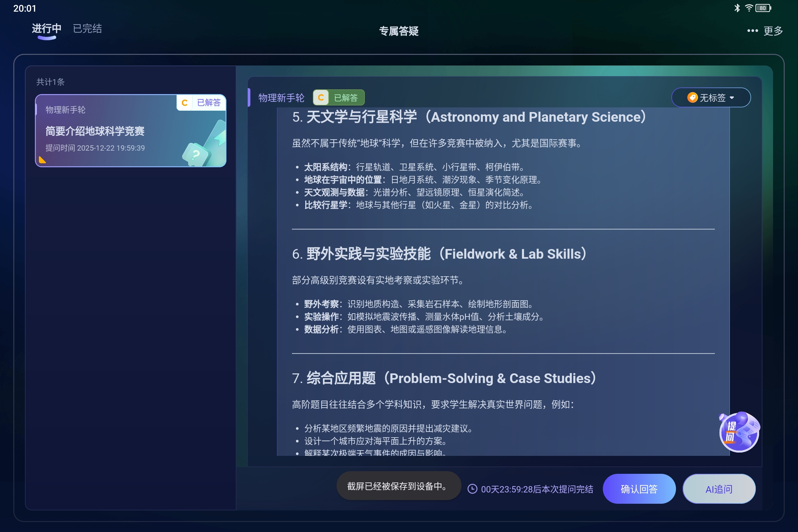This screenshot has height=532, width=798.
Task: Open the dropdown arrow next to 无标签
Action: (732, 98)
